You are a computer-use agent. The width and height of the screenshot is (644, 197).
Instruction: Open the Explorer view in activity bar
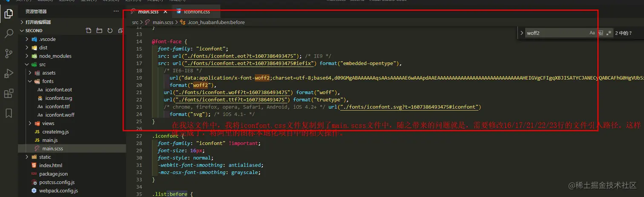point(9,14)
